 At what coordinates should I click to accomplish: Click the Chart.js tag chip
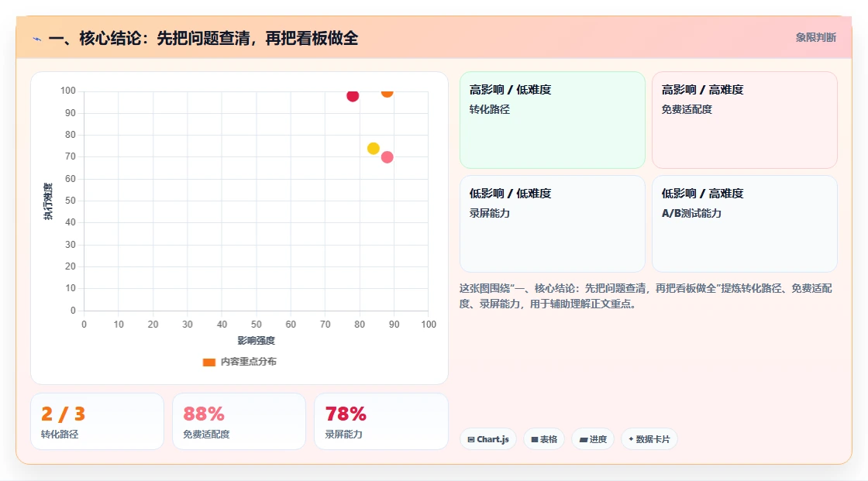click(x=487, y=439)
